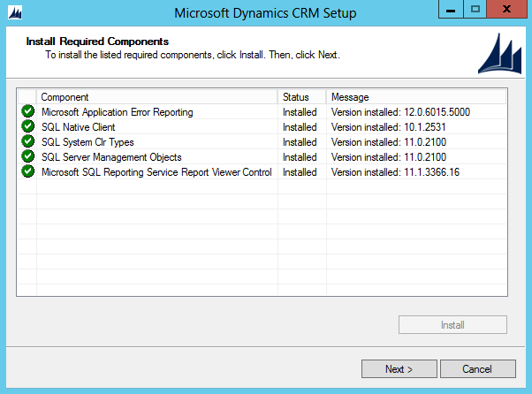Click version message 12.0.6015.5000

(400, 112)
